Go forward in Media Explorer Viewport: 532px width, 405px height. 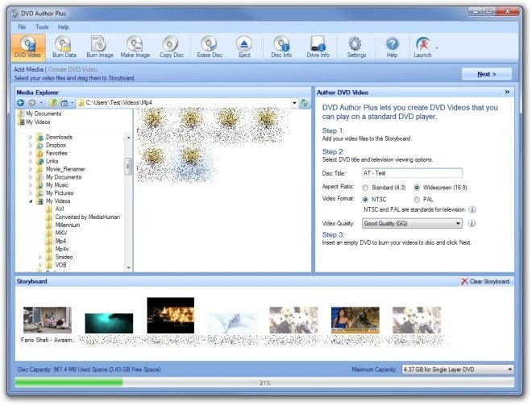[x=32, y=103]
